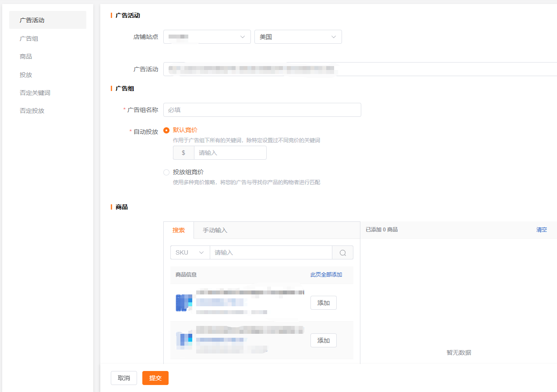Switch to the 搜索 tab
The image size is (557, 392).
(x=179, y=230)
